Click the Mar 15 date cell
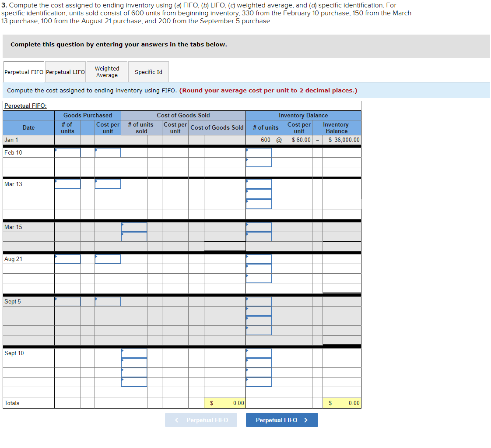Viewport: 491px width, 448px height. 29,227
